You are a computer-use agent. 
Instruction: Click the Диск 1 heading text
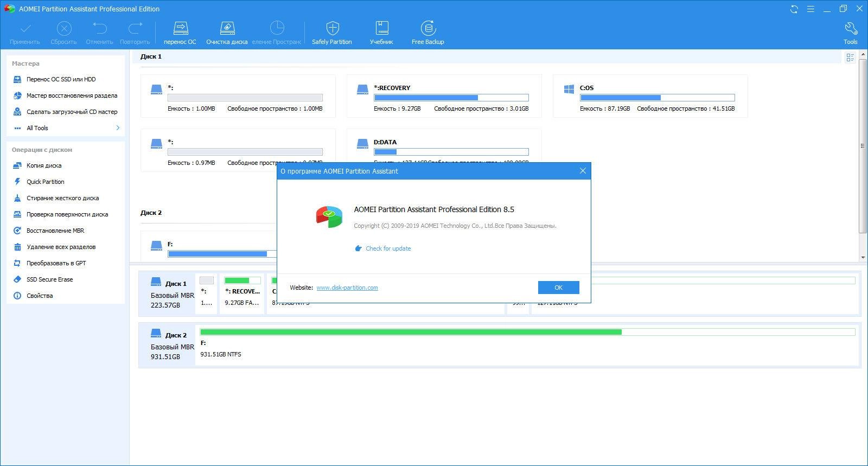[x=151, y=56]
